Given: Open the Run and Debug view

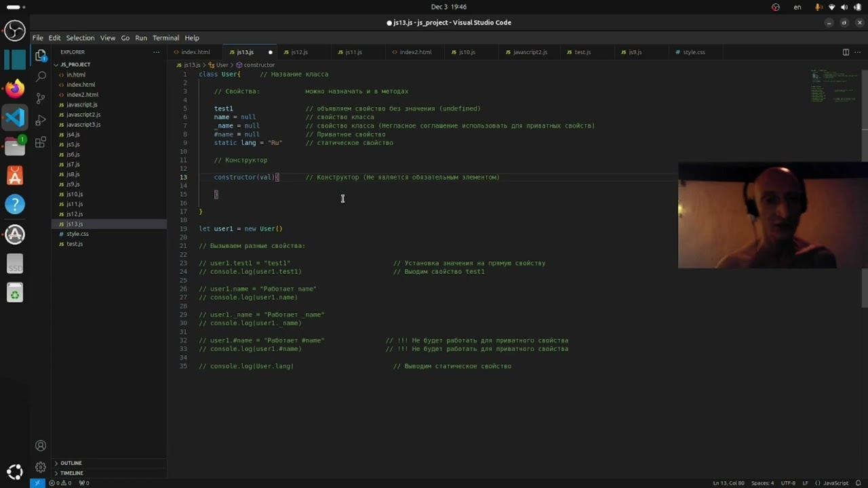Looking at the screenshot, I should click(x=41, y=121).
